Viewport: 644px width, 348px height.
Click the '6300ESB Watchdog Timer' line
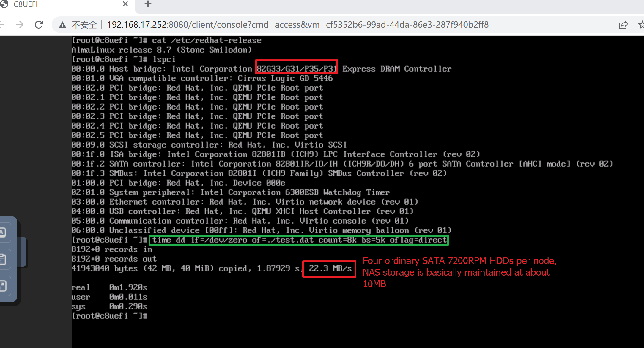(x=231, y=192)
